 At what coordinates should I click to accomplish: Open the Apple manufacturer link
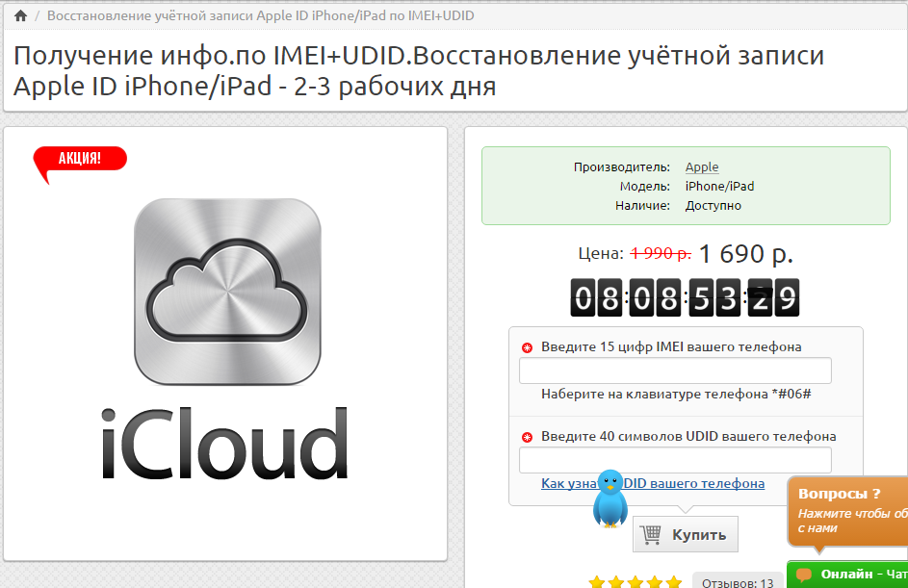702,166
